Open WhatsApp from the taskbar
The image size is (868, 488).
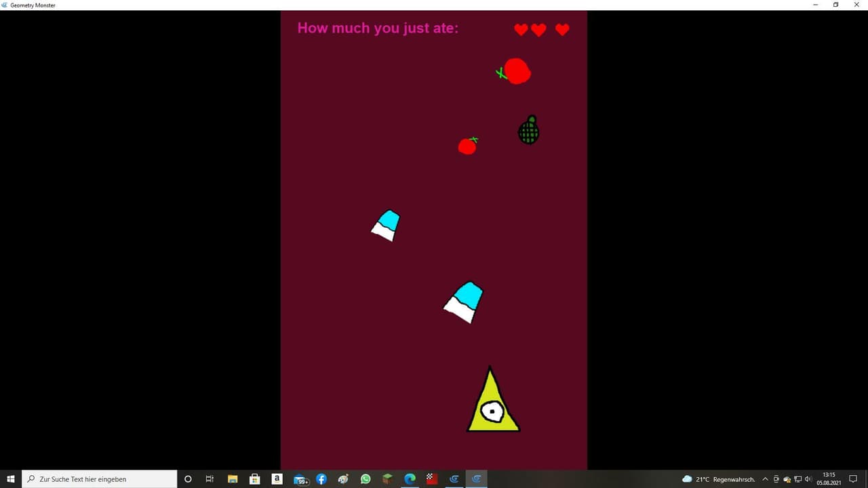click(x=366, y=479)
